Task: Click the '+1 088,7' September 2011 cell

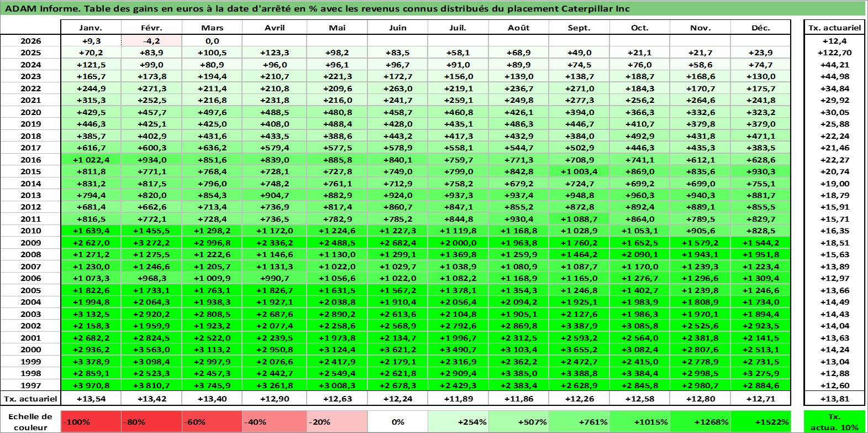Action: (x=579, y=219)
